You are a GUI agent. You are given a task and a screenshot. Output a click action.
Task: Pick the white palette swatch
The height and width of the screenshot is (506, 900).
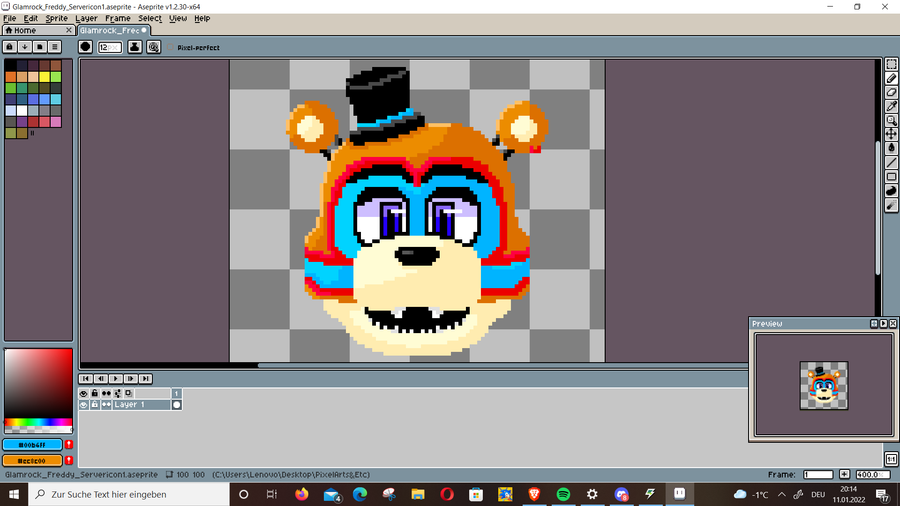(22, 110)
